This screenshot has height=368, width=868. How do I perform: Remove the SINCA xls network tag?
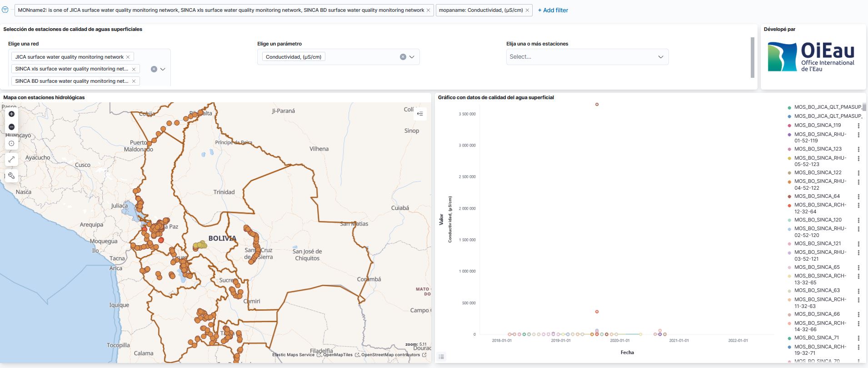134,69
